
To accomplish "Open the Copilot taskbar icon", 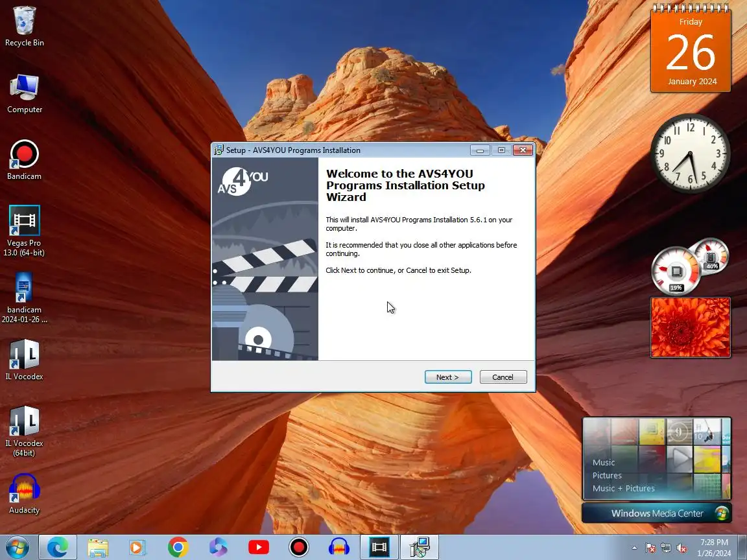I will [x=218, y=548].
